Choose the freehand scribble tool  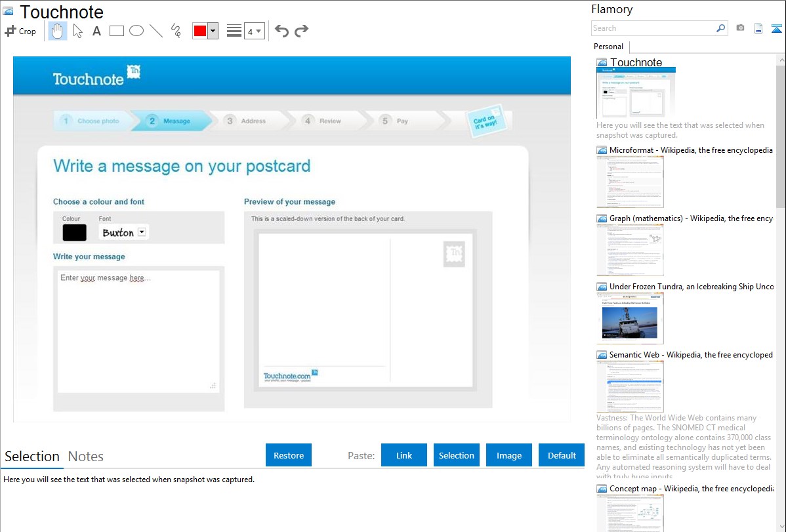tap(176, 31)
